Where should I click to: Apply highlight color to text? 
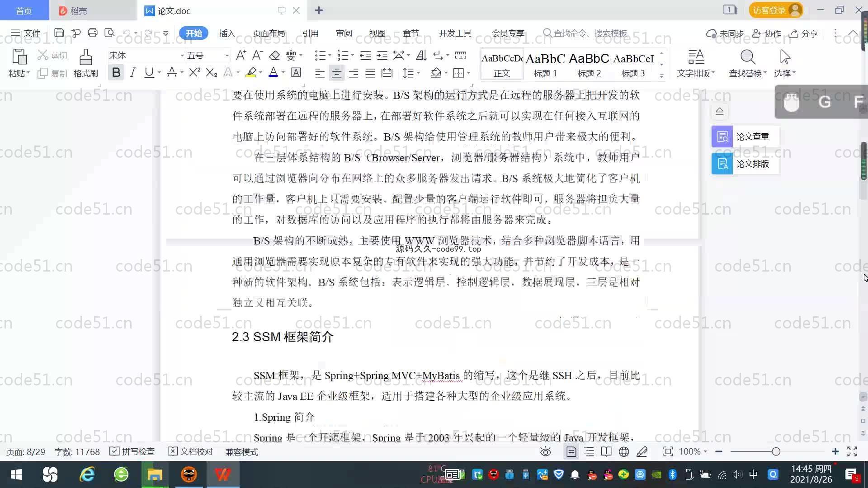coord(251,73)
